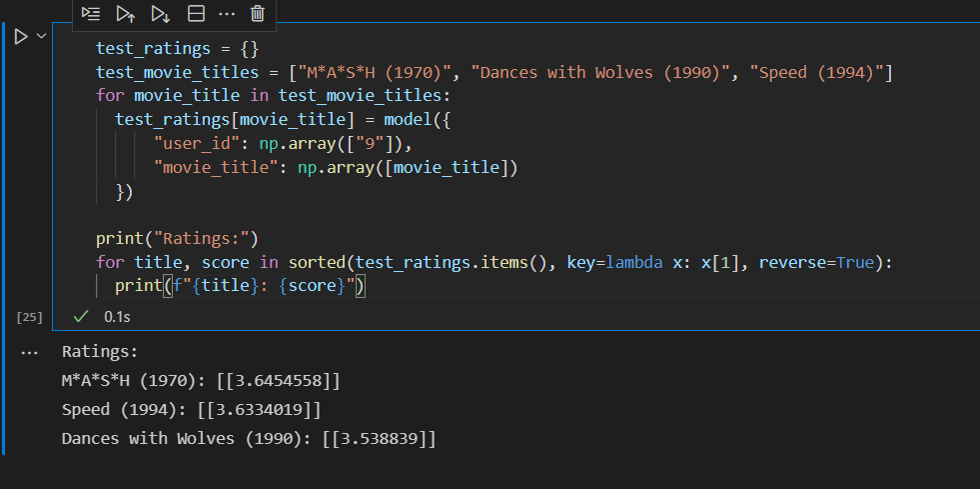Execute the cells above this one
Screen dimensions: 980x489
[125, 14]
